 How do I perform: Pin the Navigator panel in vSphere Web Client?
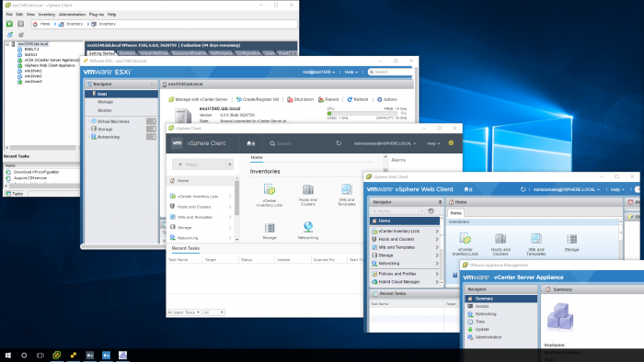pos(440,202)
